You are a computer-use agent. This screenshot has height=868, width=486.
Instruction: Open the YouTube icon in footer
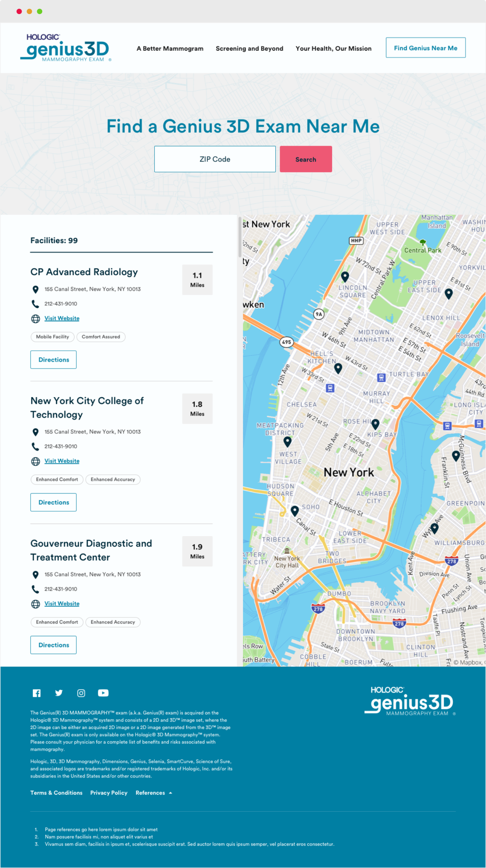(x=103, y=693)
